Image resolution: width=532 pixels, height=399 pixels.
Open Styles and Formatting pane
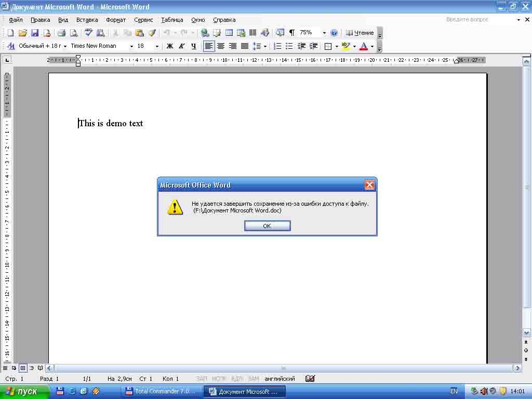(11, 46)
